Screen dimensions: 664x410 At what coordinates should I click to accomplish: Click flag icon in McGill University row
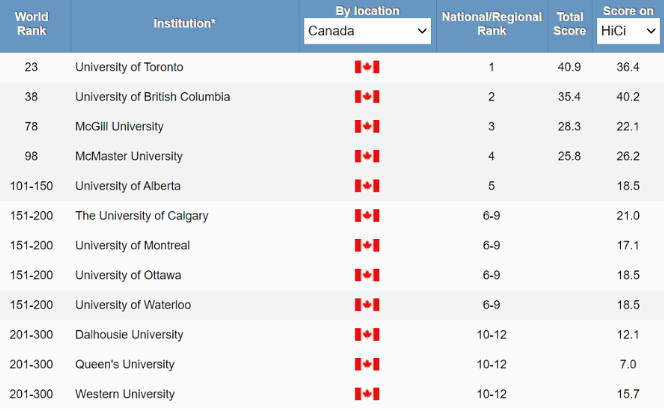(367, 127)
